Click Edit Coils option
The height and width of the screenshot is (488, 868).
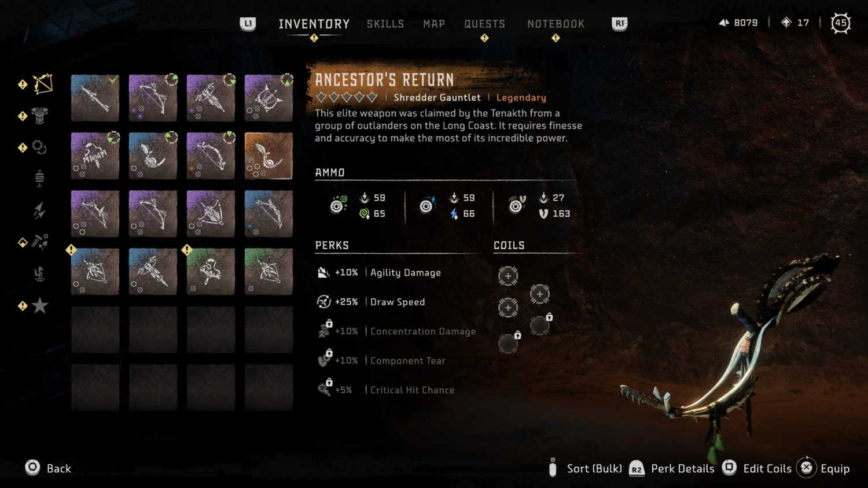pyautogui.click(x=757, y=468)
